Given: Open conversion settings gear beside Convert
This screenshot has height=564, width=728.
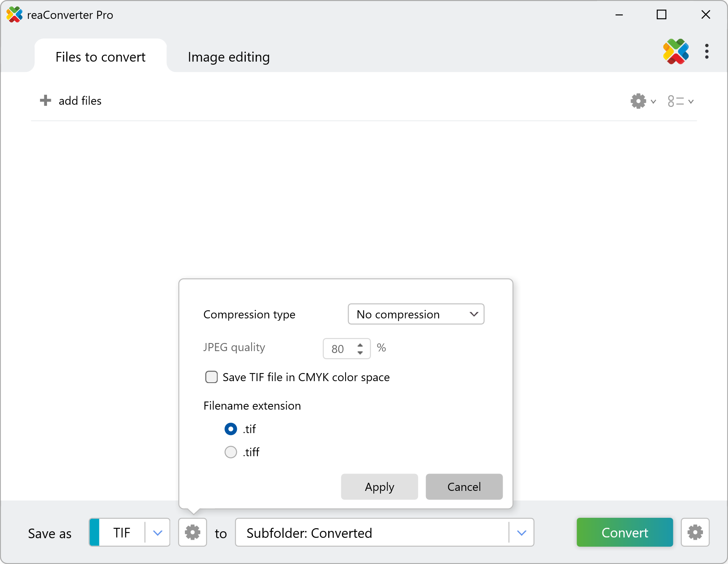Looking at the screenshot, I should [695, 532].
